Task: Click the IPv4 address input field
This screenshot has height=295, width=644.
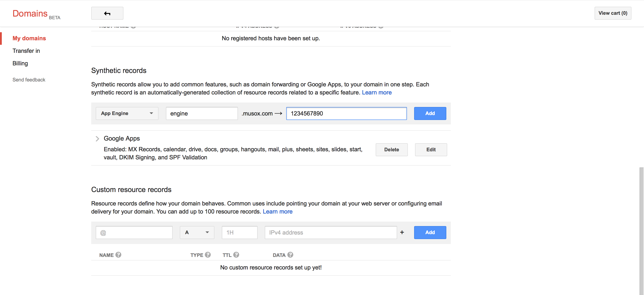Action: (x=331, y=233)
